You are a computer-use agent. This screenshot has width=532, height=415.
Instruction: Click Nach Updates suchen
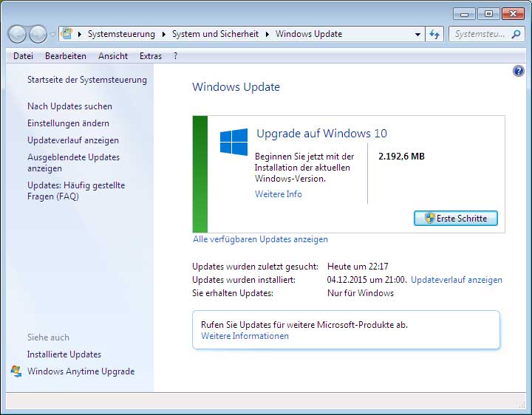tap(69, 106)
